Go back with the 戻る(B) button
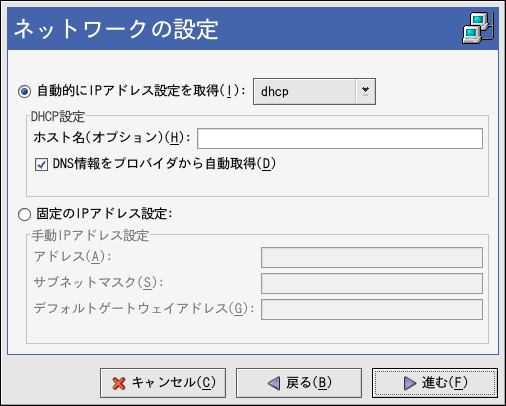 299,383
